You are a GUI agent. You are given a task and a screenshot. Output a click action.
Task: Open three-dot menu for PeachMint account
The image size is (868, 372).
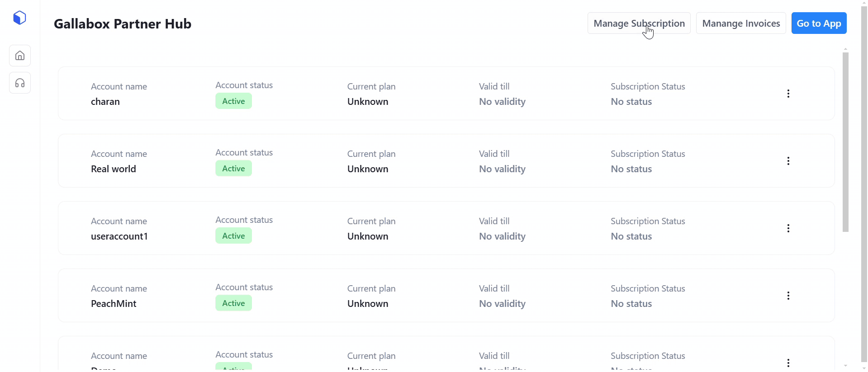coord(788,296)
